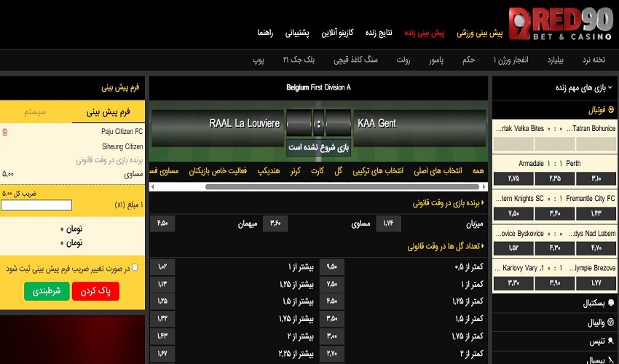Viewport: 619px width, 364px height.
Task: Select the هندیکپ market filter tab
Action: 272,171
